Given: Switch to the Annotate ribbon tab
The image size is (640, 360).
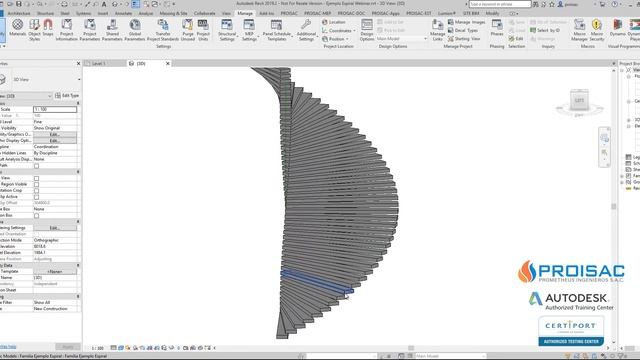Looking at the screenshot, I should 123,13.
